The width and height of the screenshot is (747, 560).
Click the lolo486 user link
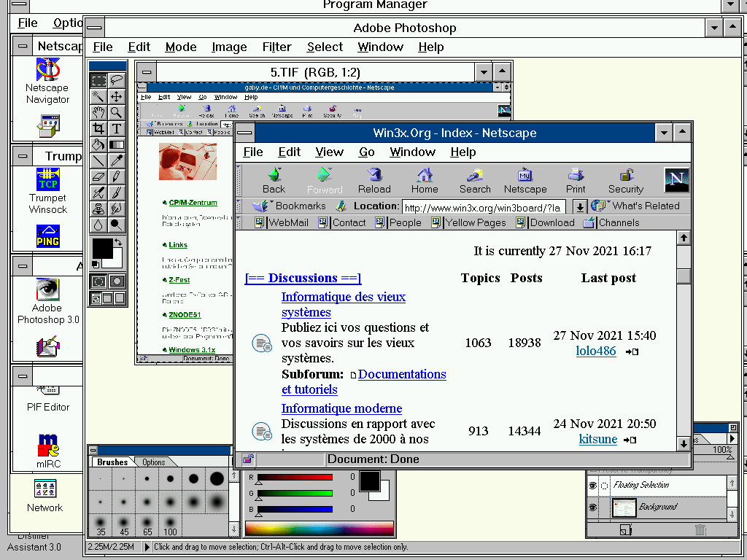tap(595, 351)
